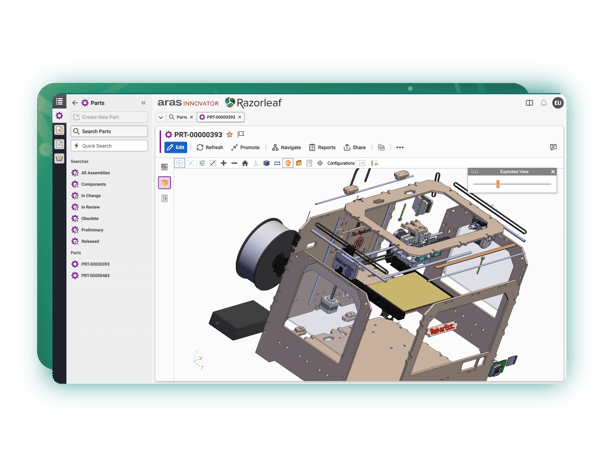The height and width of the screenshot is (464, 600).
Task: Click the Parts gear icon in left sidebar
Action: point(60,116)
